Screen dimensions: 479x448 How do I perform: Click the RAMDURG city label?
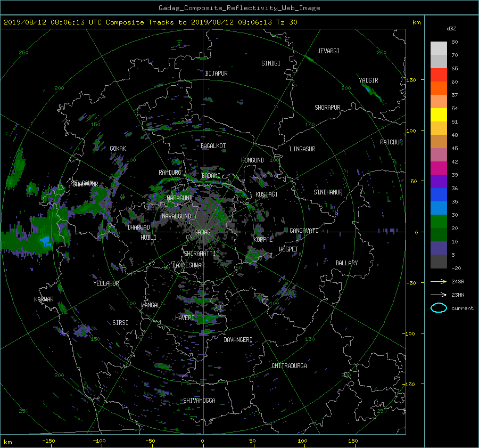click(170, 173)
